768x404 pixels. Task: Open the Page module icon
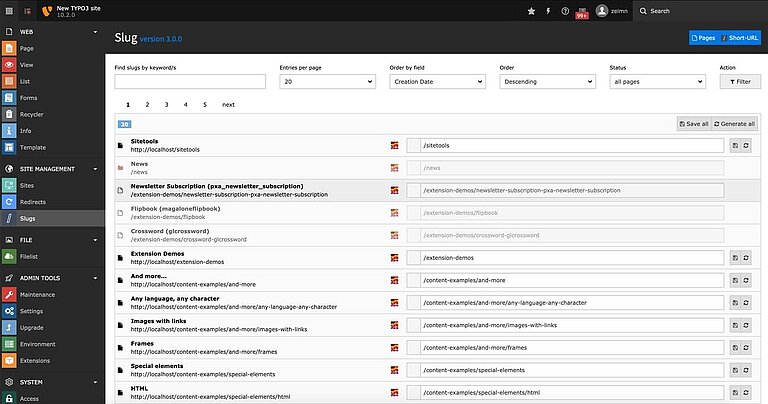click(x=9, y=48)
